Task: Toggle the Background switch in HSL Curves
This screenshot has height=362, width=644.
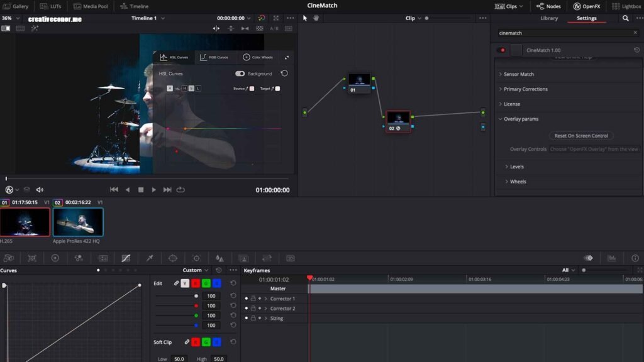Action: pyautogui.click(x=240, y=74)
